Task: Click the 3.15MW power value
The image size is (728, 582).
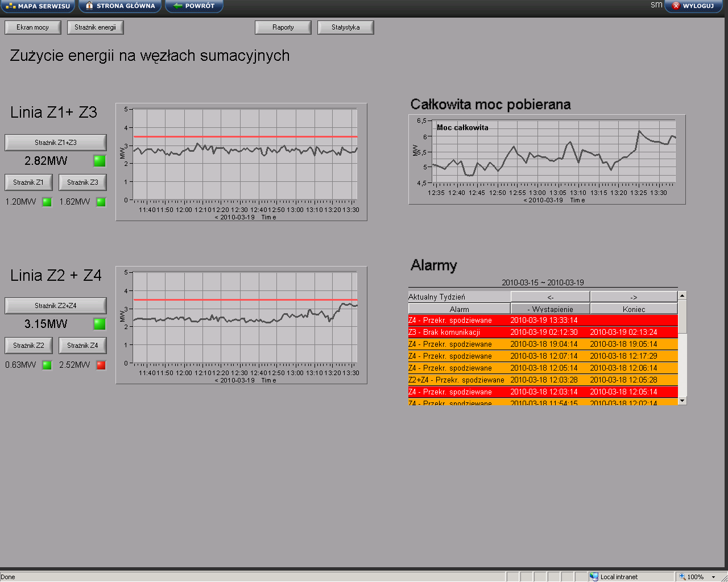Action: point(45,324)
